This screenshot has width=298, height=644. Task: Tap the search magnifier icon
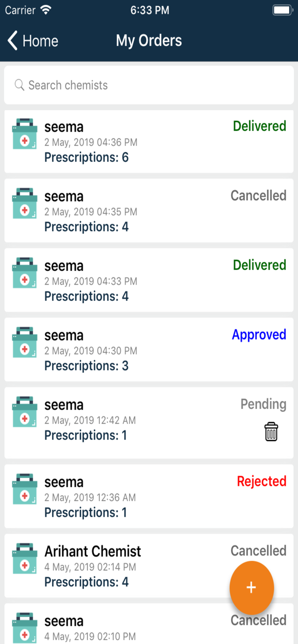point(19,85)
